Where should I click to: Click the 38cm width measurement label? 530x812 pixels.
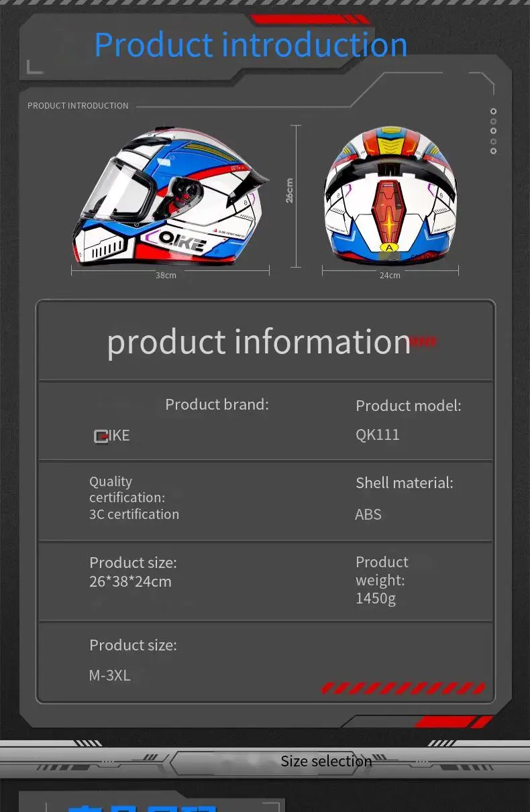tap(166, 276)
